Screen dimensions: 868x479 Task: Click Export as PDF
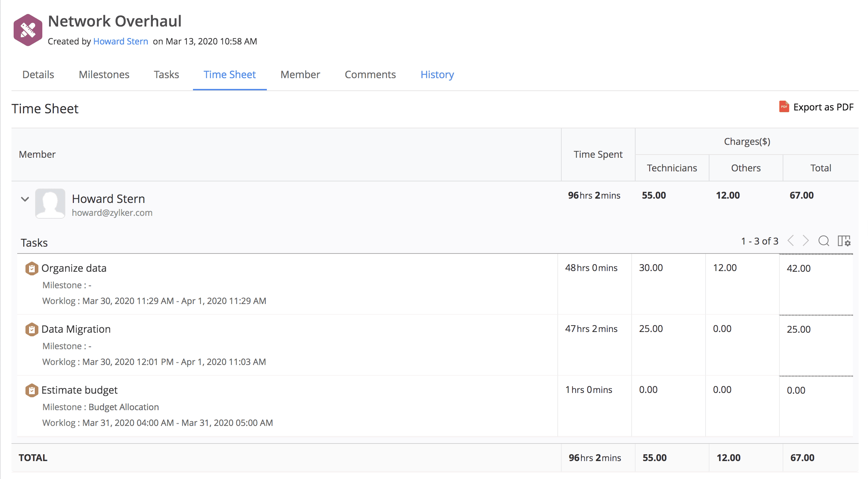click(823, 107)
